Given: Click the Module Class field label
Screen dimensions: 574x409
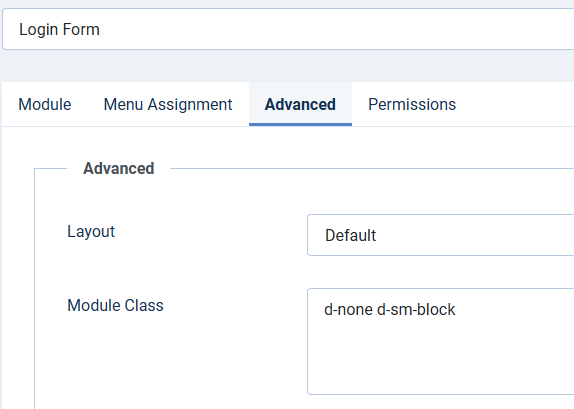Looking at the screenshot, I should click(115, 305).
